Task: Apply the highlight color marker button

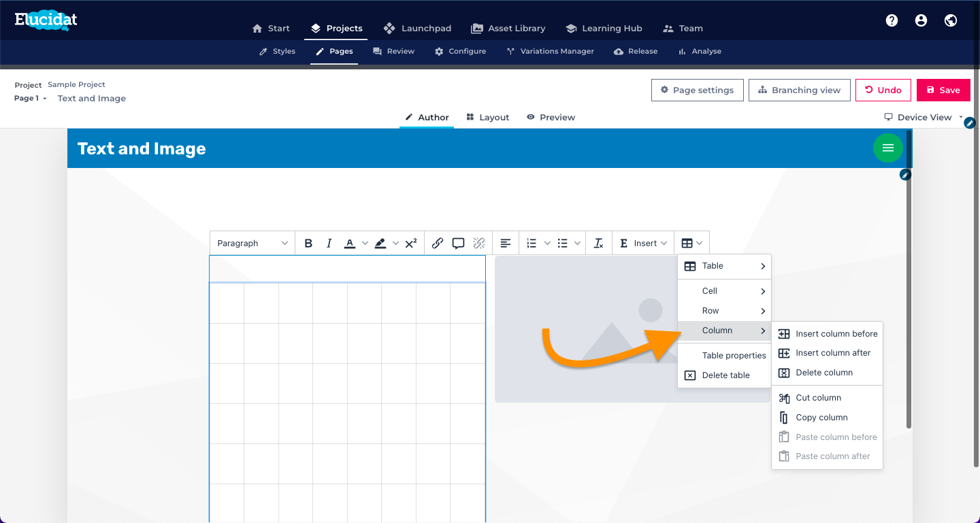Action: tap(380, 243)
